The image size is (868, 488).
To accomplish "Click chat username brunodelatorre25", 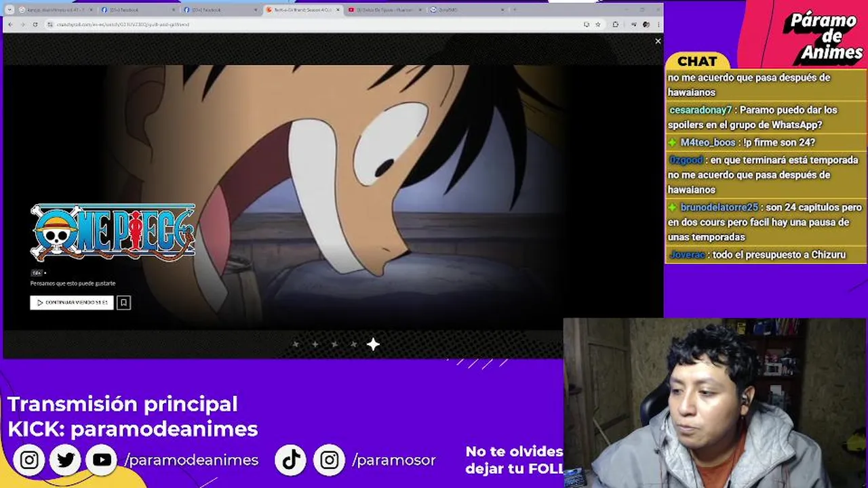I will (719, 207).
